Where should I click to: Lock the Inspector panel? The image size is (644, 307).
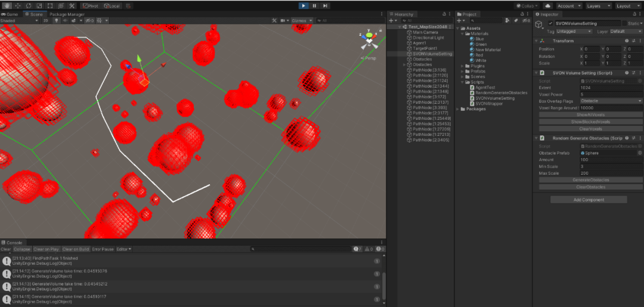click(x=634, y=14)
